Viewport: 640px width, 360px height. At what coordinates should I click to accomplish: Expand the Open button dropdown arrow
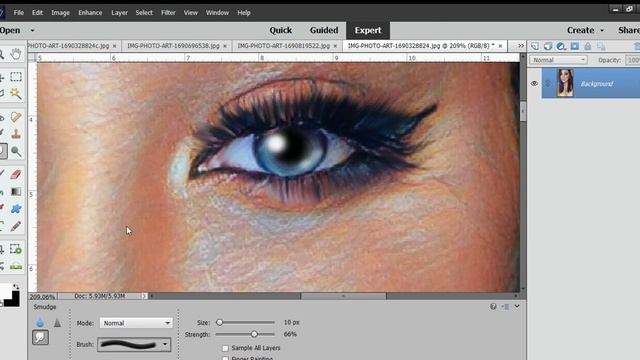click(x=32, y=31)
